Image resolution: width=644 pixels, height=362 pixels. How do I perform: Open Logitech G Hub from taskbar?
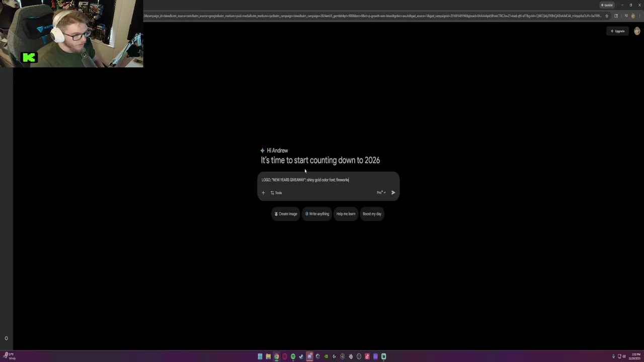(334, 356)
